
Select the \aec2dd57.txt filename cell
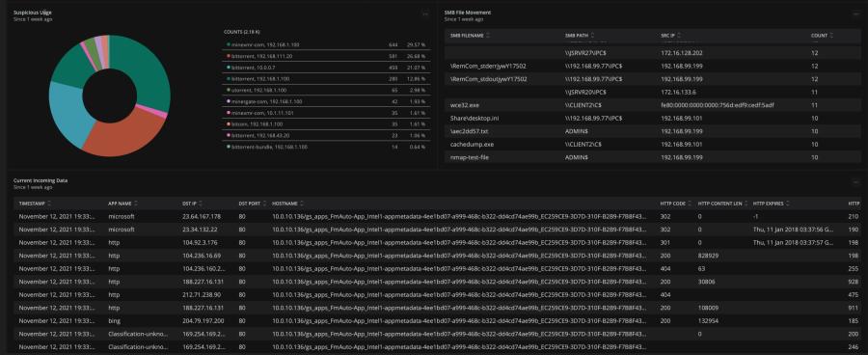(x=470, y=131)
